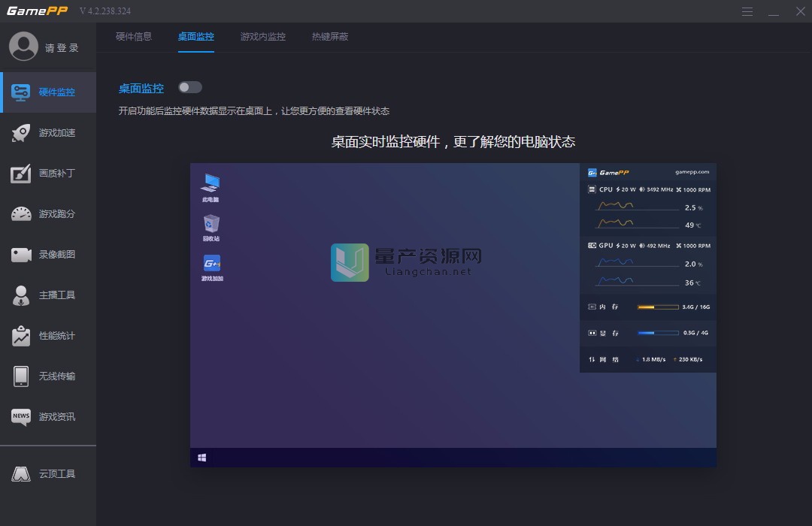The width and height of the screenshot is (812, 526).
Task: Select the 画质补丁 picture patch icon
Action: tap(21, 174)
